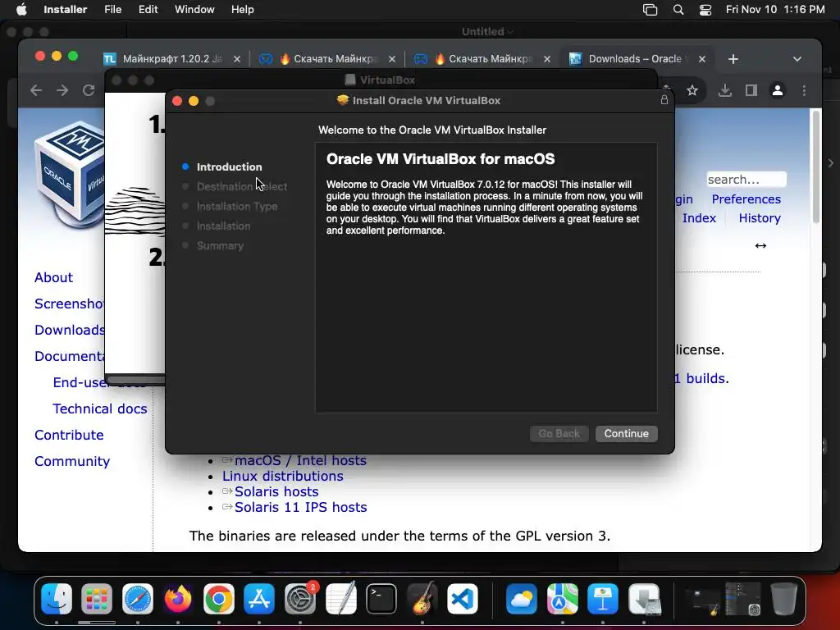Open Preferences link on VirtualBox page
Image resolution: width=840 pixels, height=630 pixels.
click(746, 199)
